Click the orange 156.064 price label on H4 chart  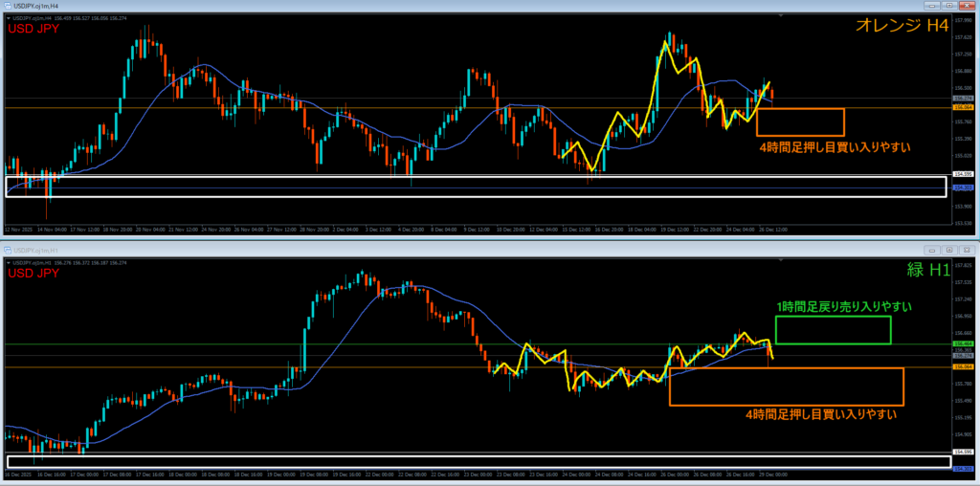point(963,108)
